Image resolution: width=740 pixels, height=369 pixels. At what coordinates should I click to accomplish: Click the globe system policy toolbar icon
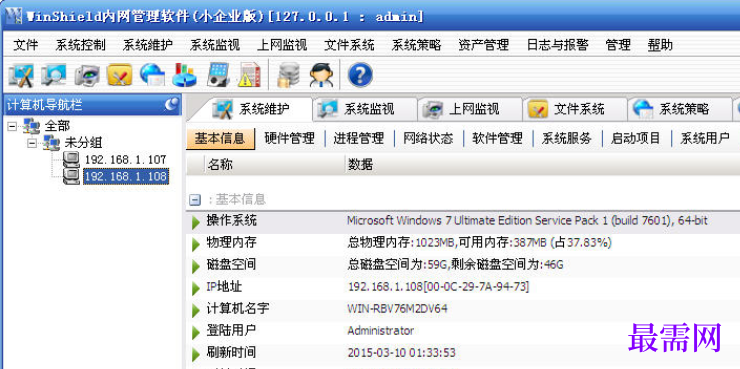(x=152, y=75)
